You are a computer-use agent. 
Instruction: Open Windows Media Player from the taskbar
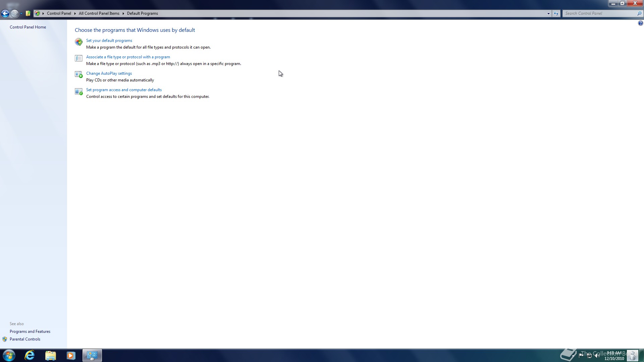[71, 355]
